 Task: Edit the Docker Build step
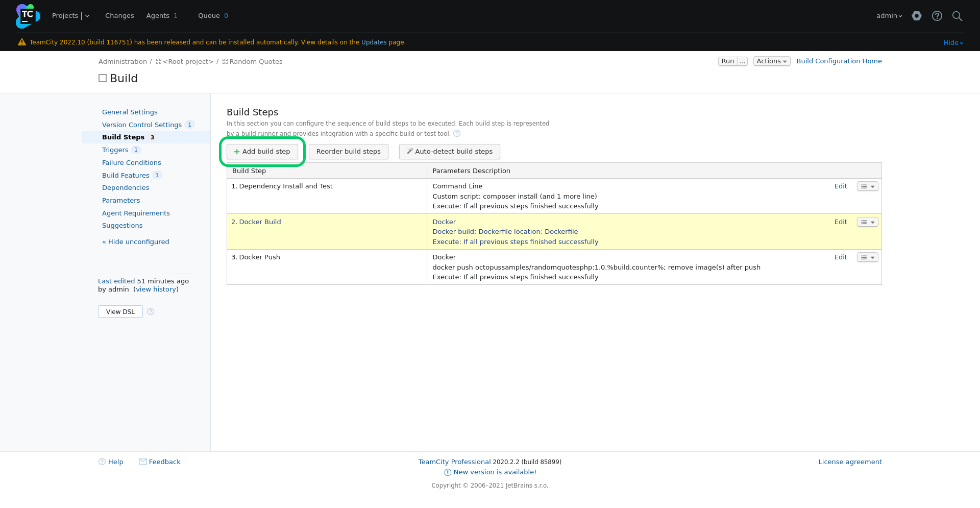click(840, 222)
